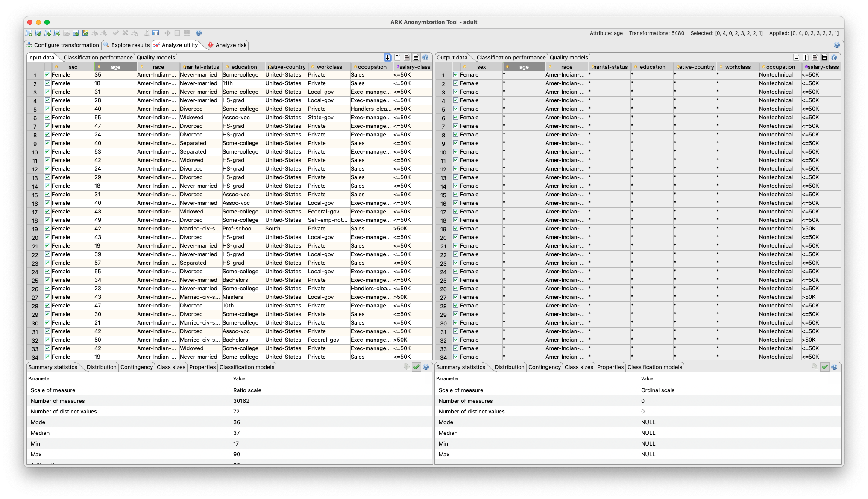The image size is (868, 499).
Task: Click the green checkmark in input statistics panel
Action: point(416,367)
